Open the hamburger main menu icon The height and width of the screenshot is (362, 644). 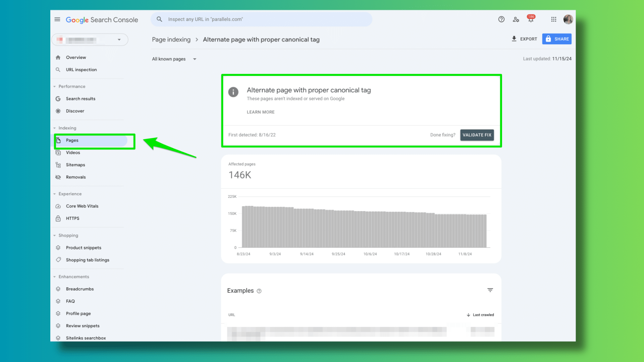57,19
